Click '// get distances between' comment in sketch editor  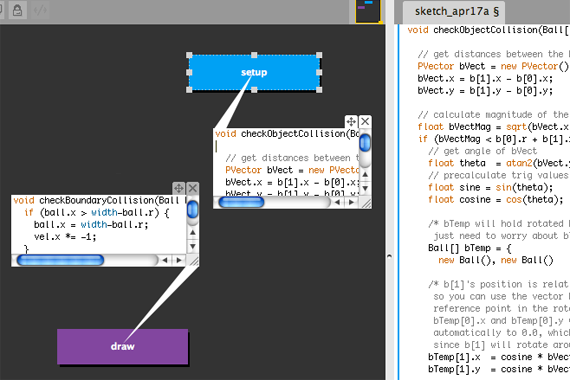click(x=493, y=54)
